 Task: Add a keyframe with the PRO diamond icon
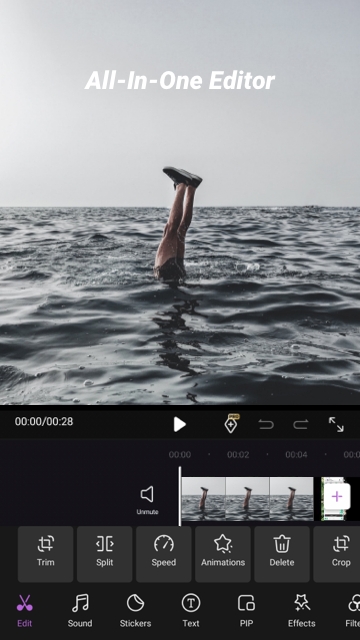tap(231, 424)
